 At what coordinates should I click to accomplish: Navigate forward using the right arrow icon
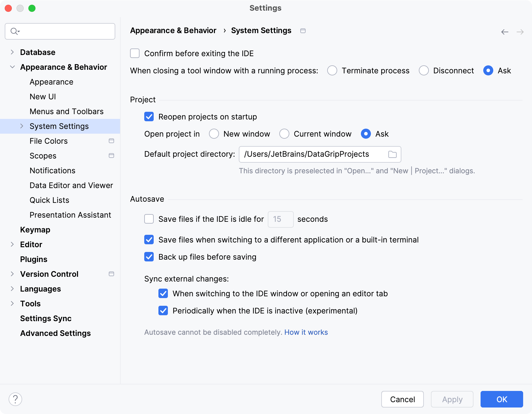(520, 32)
